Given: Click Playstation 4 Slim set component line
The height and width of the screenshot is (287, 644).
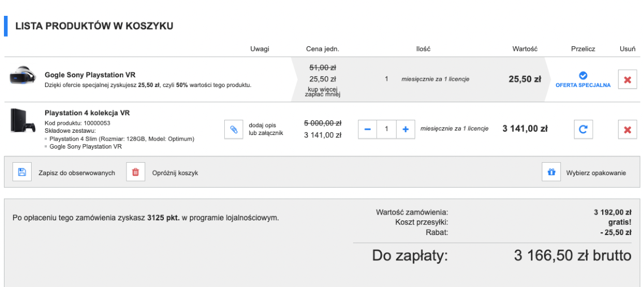Looking at the screenshot, I should coord(121,139).
